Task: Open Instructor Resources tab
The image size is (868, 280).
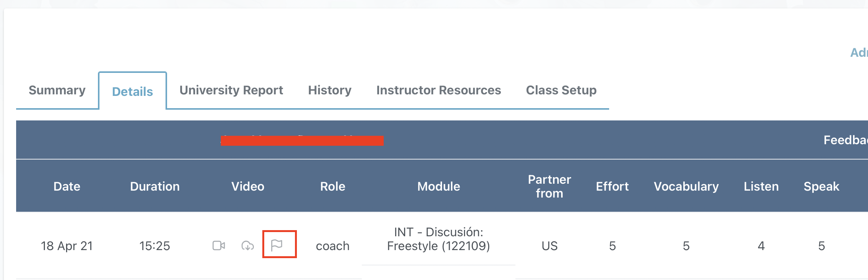Action: 439,90
